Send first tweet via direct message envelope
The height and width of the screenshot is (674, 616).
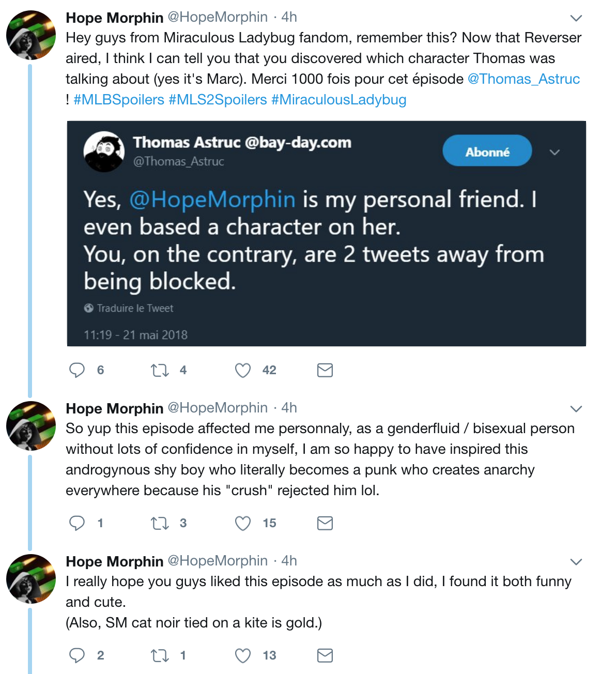point(325,370)
